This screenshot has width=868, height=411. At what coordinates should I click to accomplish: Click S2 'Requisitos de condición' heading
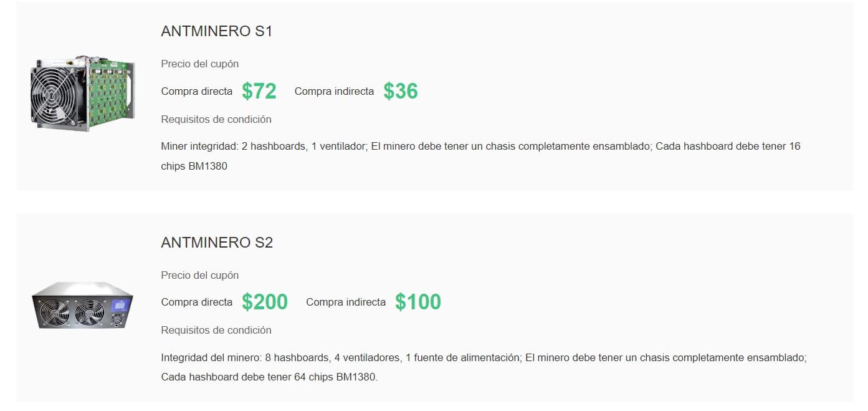216,330
